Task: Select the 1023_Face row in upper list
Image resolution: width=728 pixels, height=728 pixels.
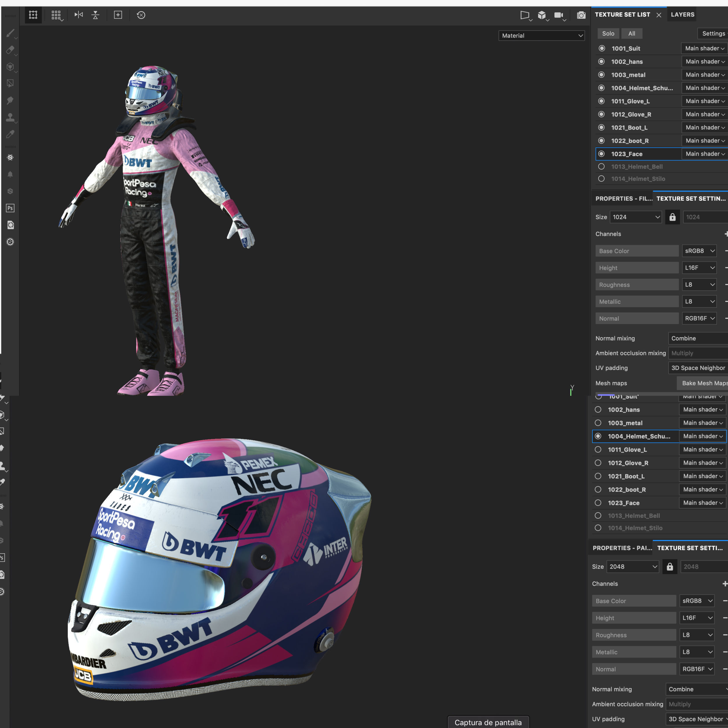Action: click(x=661, y=154)
